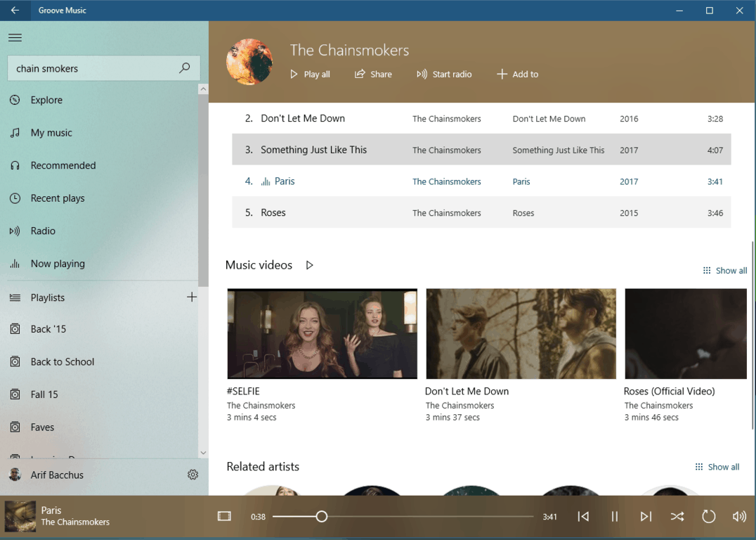Click the search magnifier icon

(x=184, y=68)
